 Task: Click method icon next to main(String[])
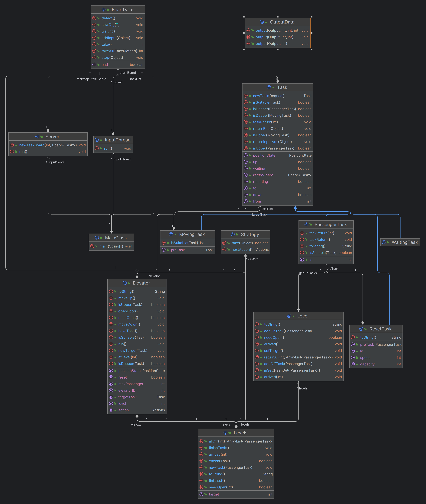(92, 246)
